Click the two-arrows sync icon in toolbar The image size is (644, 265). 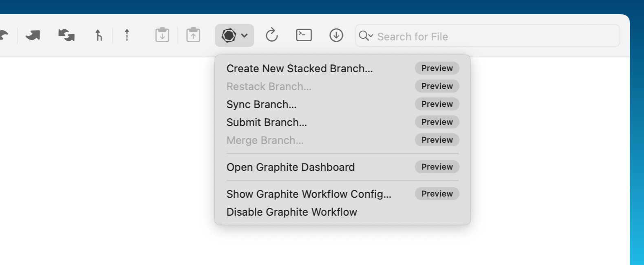pos(66,35)
